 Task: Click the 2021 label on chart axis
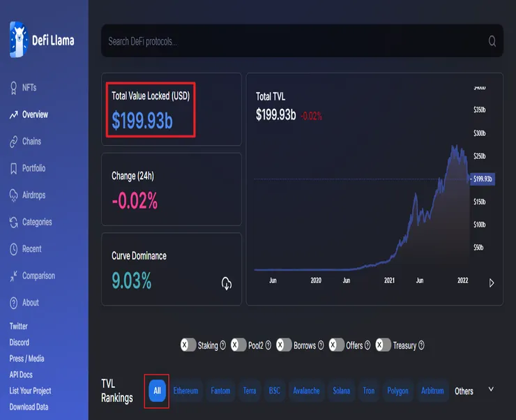coord(389,280)
